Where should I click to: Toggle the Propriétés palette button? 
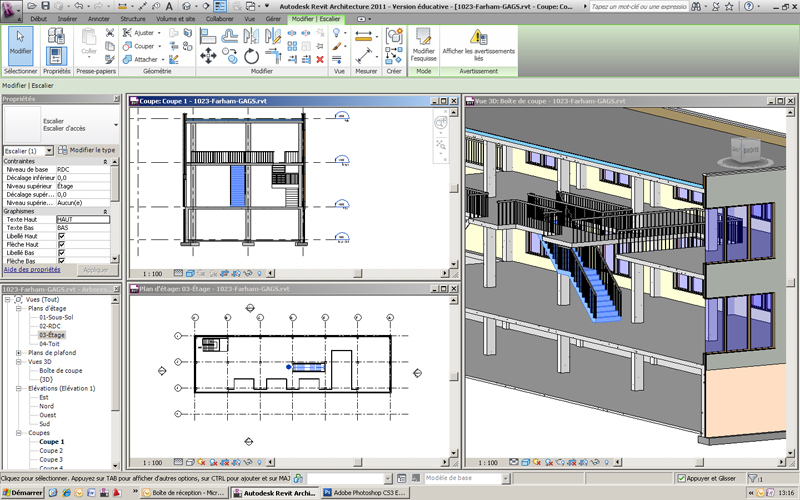coord(56,56)
